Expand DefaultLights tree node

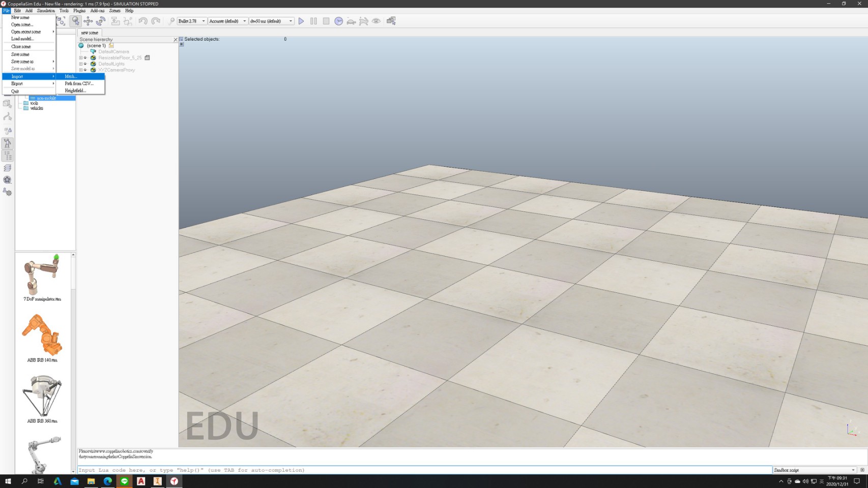[80, 64]
